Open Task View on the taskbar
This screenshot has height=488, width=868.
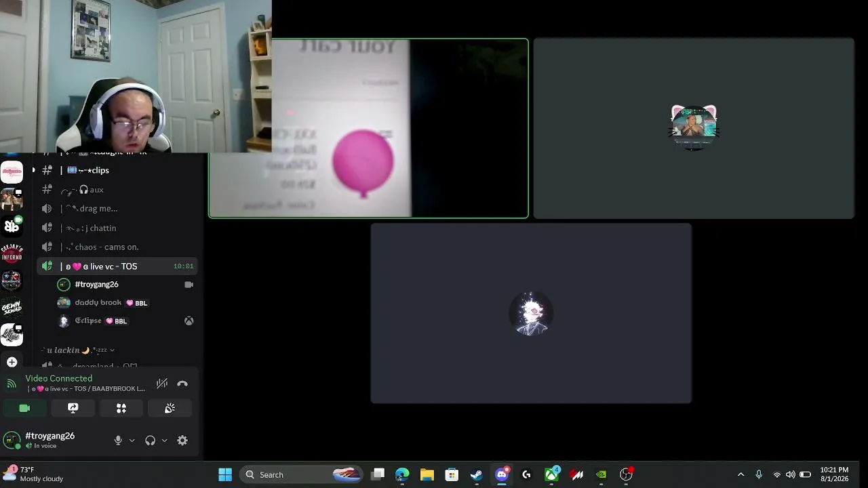click(x=378, y=474)
